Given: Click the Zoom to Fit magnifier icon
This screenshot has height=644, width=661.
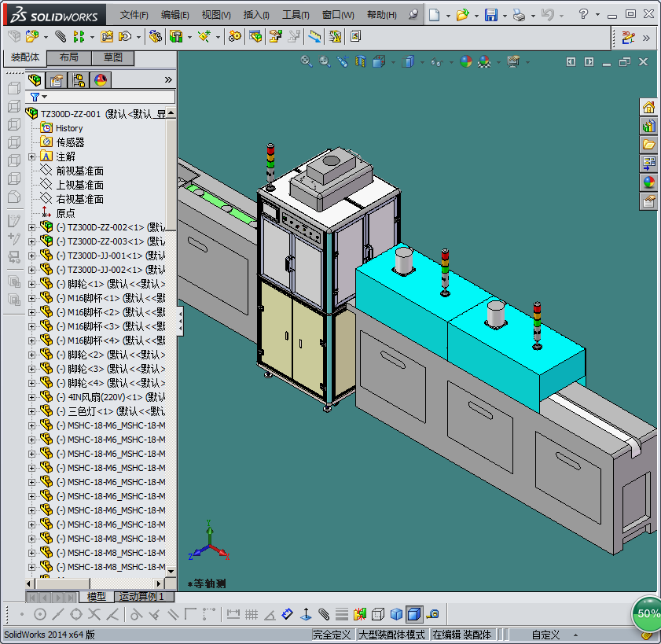Looking at the screenshot, I should point(307,61).
